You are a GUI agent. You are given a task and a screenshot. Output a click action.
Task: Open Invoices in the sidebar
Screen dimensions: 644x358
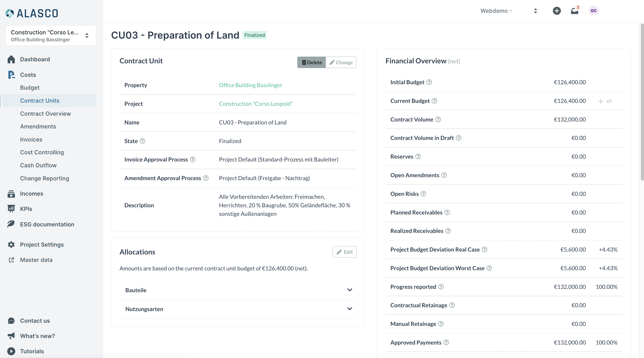(x=31, y=139)
